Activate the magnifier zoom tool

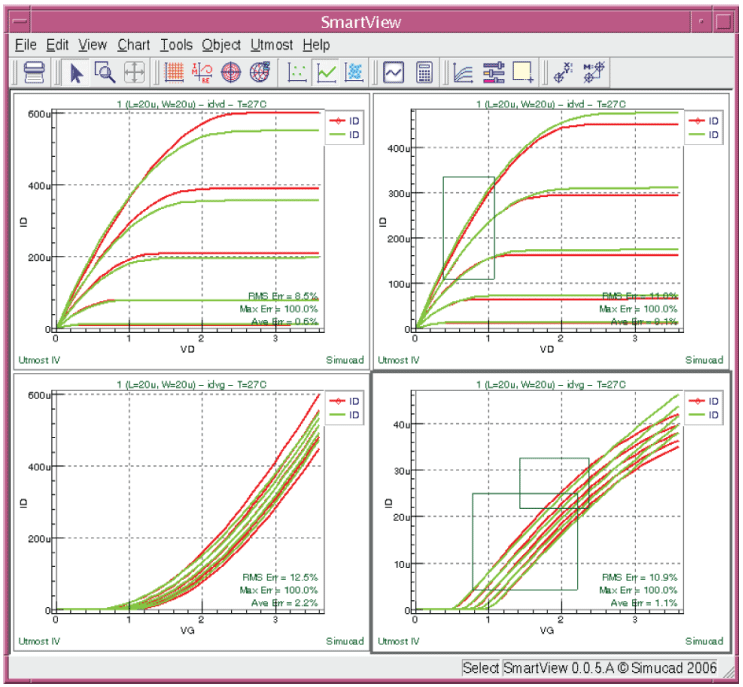click(104, 72)
